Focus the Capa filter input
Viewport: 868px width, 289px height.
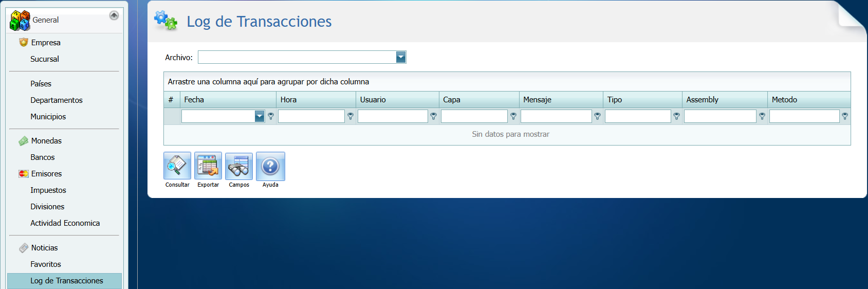474,116
